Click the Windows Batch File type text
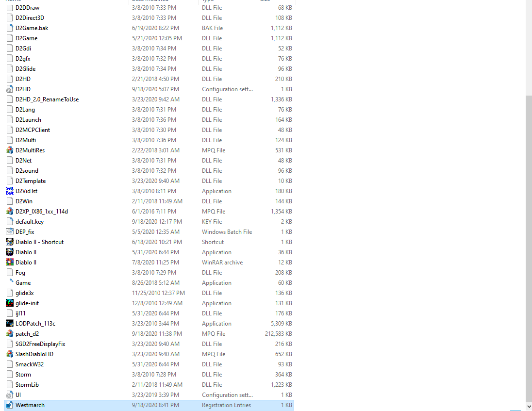 click(227, 231)
